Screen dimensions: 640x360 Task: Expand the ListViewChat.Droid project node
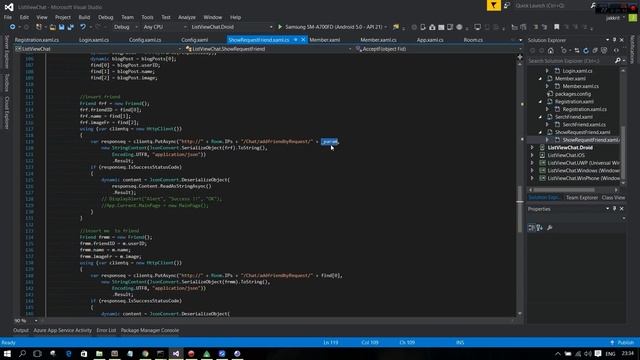point(532,148)
